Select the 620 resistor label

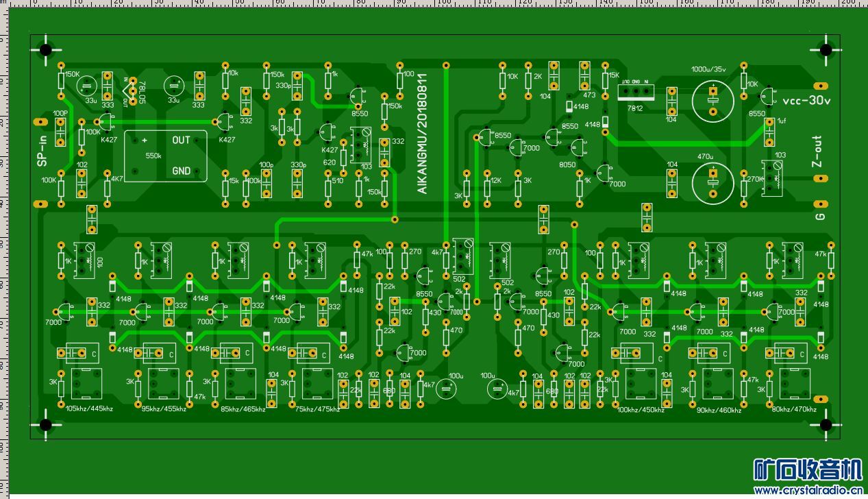coord(330,163)
